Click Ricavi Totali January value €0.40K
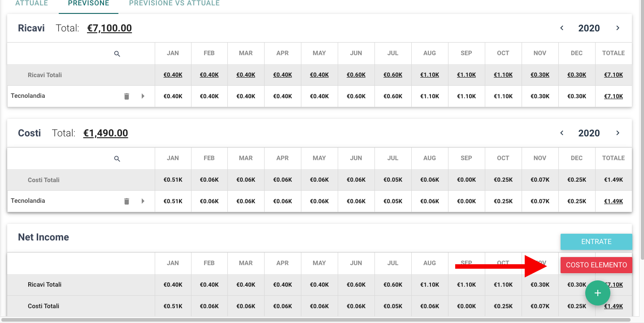Viewport: 644px width, 323px height. [173, 75]
